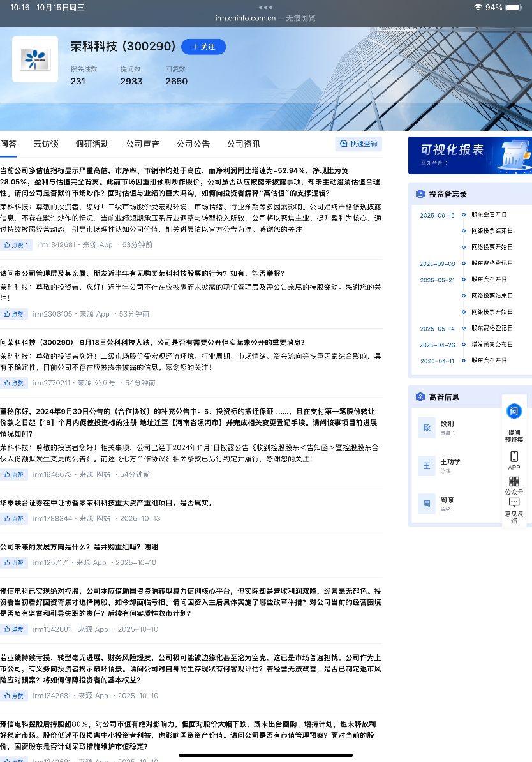
Task: Like the 若业绩持续亏损 question
Action: (13, 696)
